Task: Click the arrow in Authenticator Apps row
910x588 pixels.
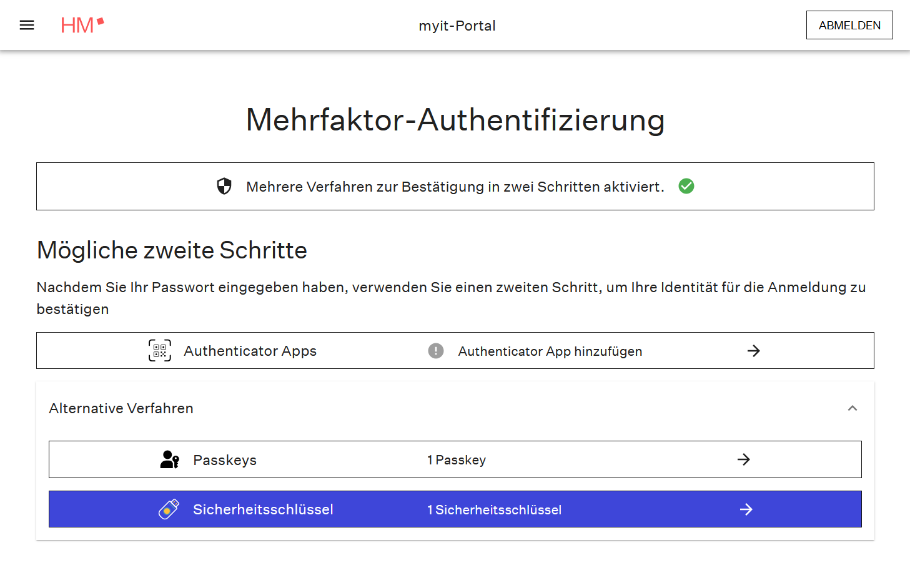Action: tap(754, 351)
